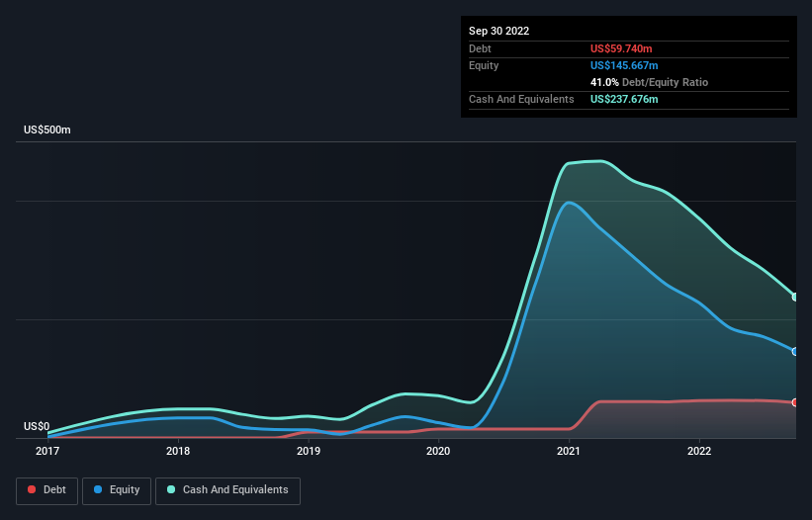Click the red Debt endpoint marker
Screen dimensions: 812x520
[x=795, y=402]
